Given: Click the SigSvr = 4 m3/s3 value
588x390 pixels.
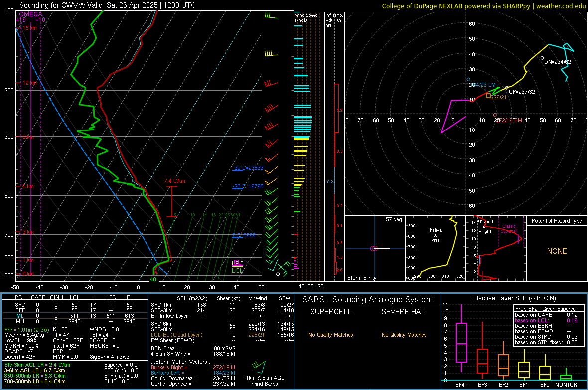Looking at the screenshot, I should [x=110, y=357].
